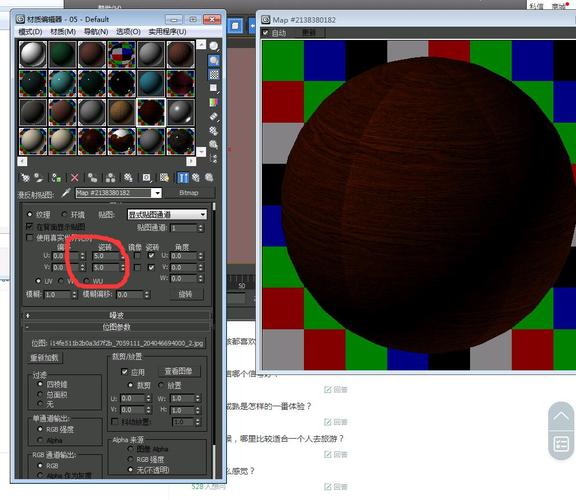The image size is (576, 500).
Task: Click Go Forward to Sibling icon
Action: coord(209,178)
